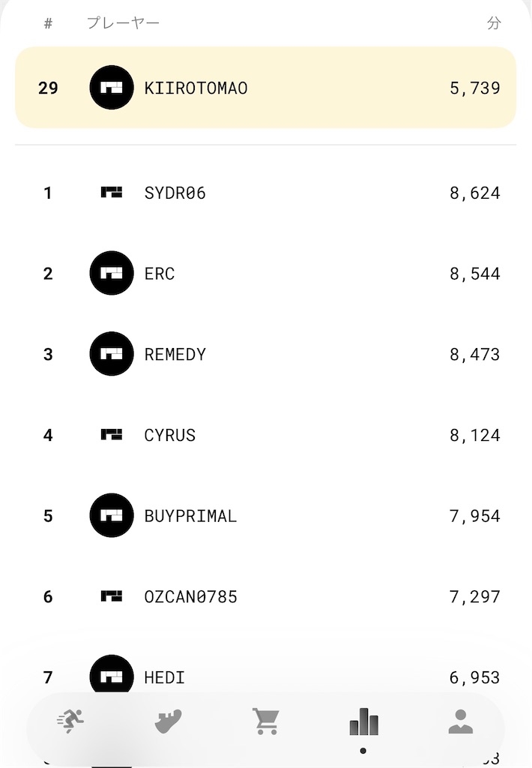Viewport: 532px width, 768px height.
Task: Open the running activity tab icon
Action: tap(70, 721)
